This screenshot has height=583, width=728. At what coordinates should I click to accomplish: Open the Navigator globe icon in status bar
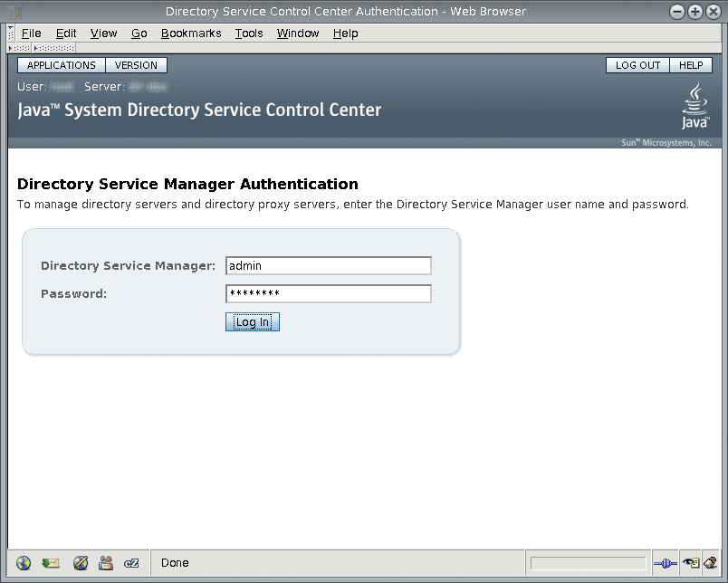pos(24,562)
